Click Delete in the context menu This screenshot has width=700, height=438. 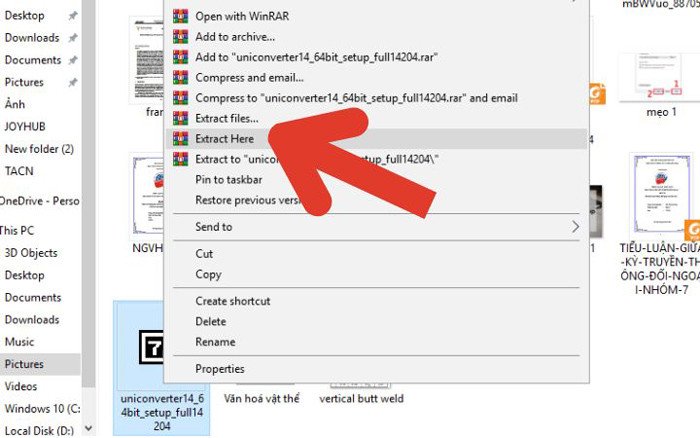(x=211, y=321)
